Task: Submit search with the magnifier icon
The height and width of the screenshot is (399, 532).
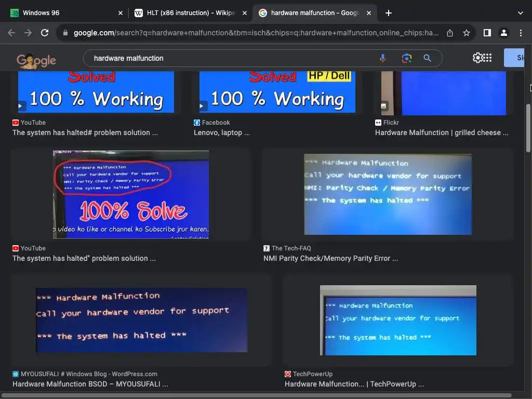Action: click(428, 58)
